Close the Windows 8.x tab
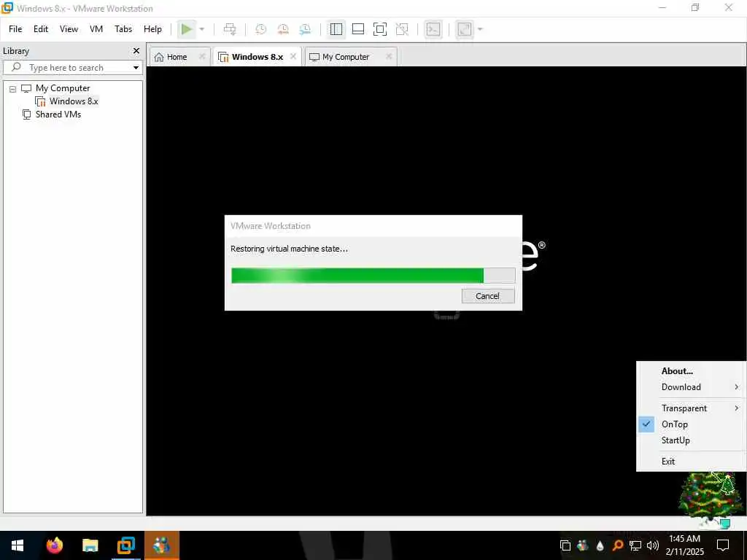This screenshot has height=560, width=747. point(293,56)
